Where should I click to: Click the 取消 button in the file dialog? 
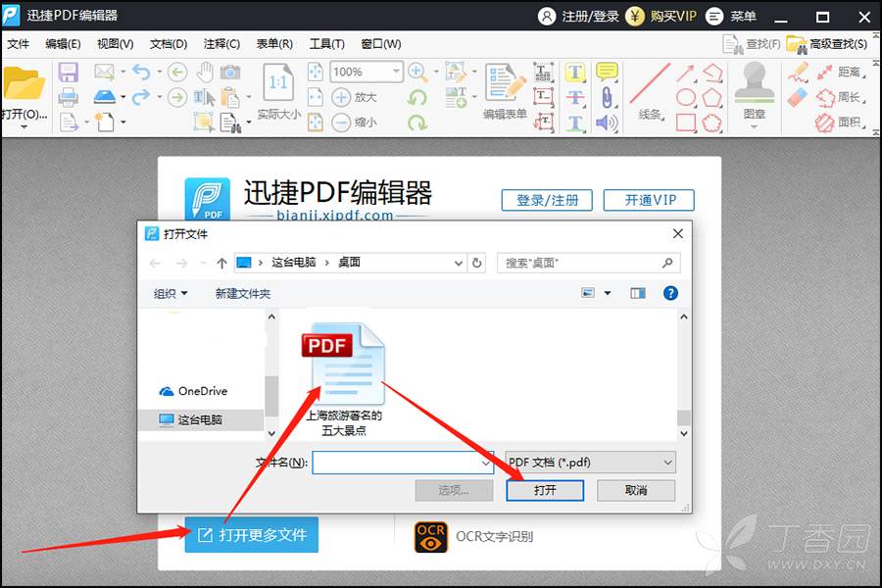tap(636, 490)
